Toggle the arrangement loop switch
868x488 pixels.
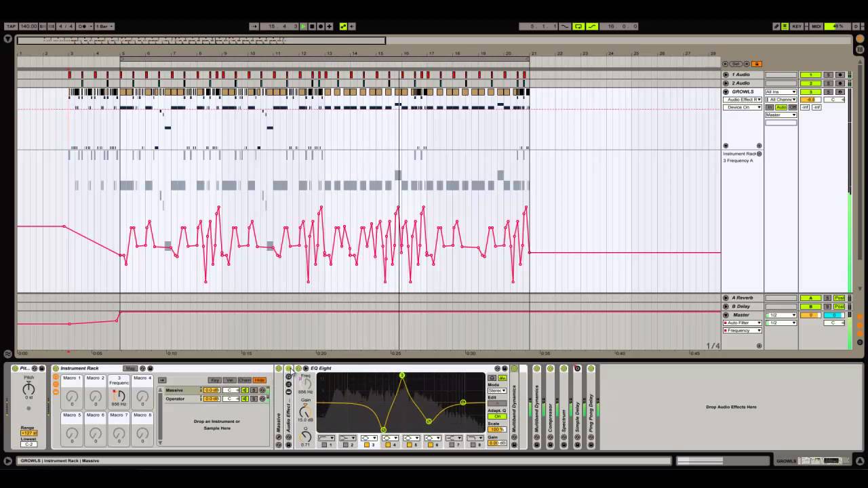(x=578, y=26)
